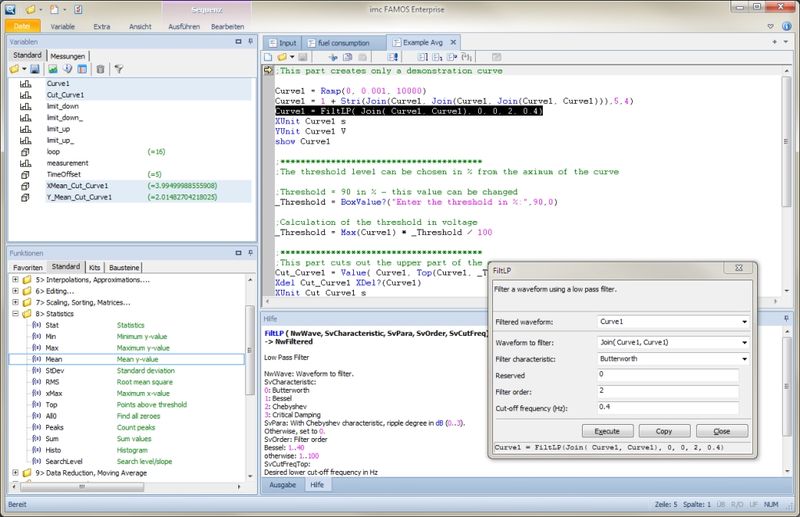Expand the 6> Editing folder
This screenshot has width=800, height=517.
(15, 291)
